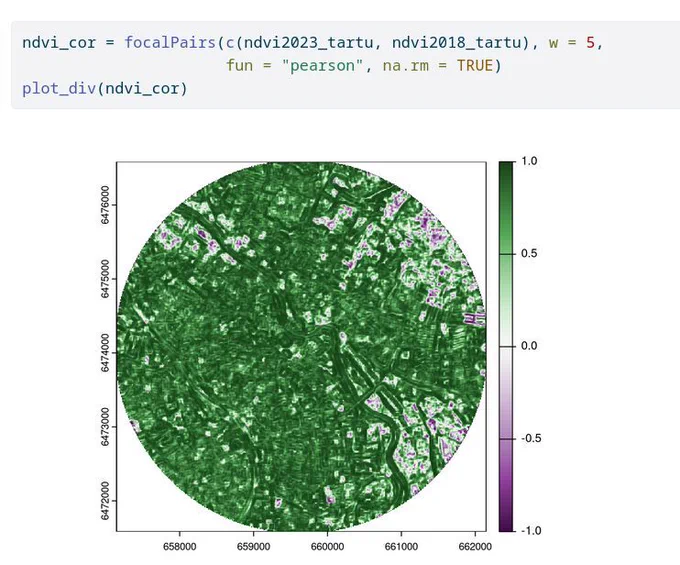Click x-axis label 662000
680x565 pixels.
(475, 546)
